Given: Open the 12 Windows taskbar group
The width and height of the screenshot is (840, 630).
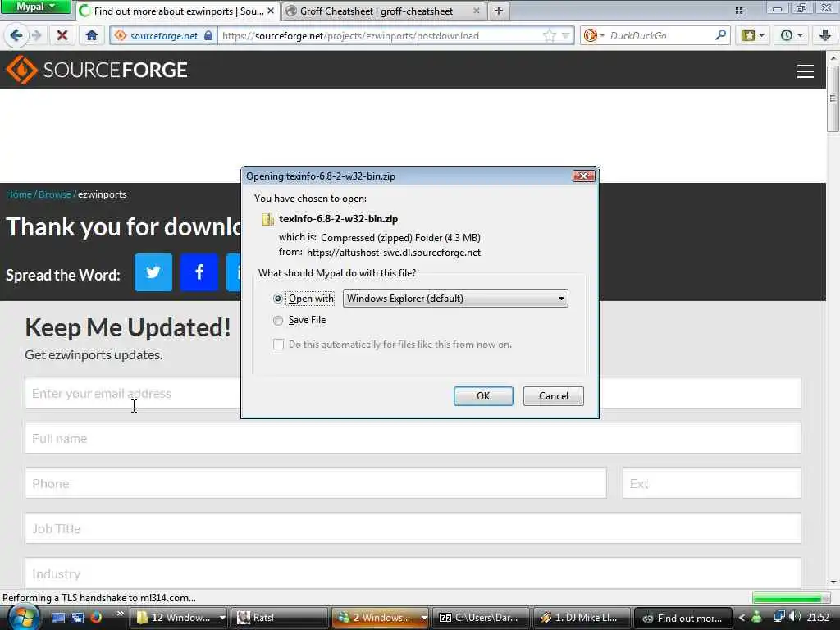Looking at the screenshot, I should coord(179,618).
